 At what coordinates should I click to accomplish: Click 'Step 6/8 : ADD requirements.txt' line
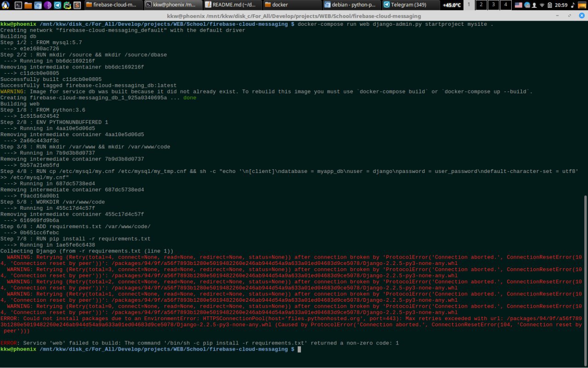tap(75, 226)
